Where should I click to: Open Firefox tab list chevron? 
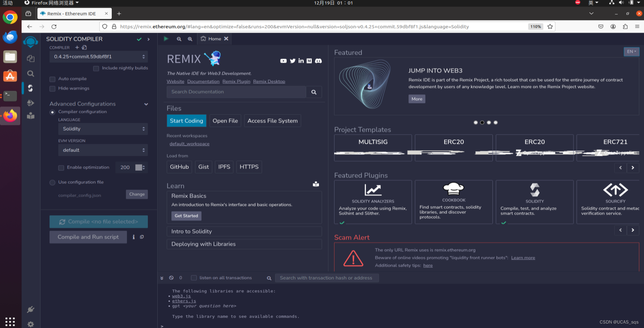591,13
